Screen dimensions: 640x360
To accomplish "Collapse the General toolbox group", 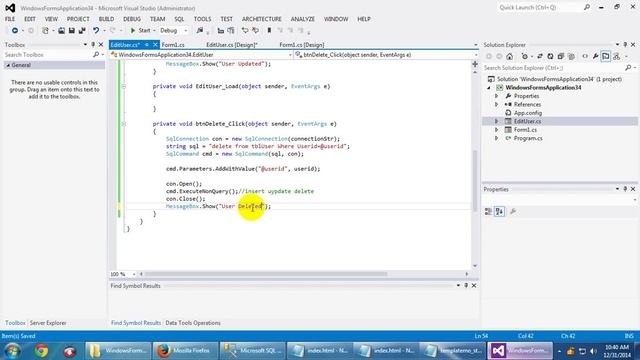I will tap(8, 65).
